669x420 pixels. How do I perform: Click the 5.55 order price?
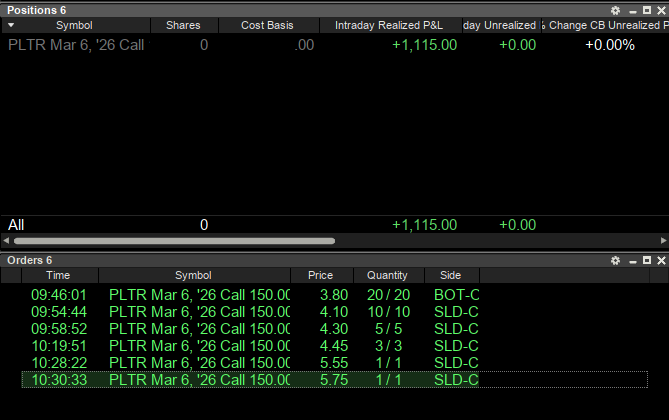pos(334,363)
